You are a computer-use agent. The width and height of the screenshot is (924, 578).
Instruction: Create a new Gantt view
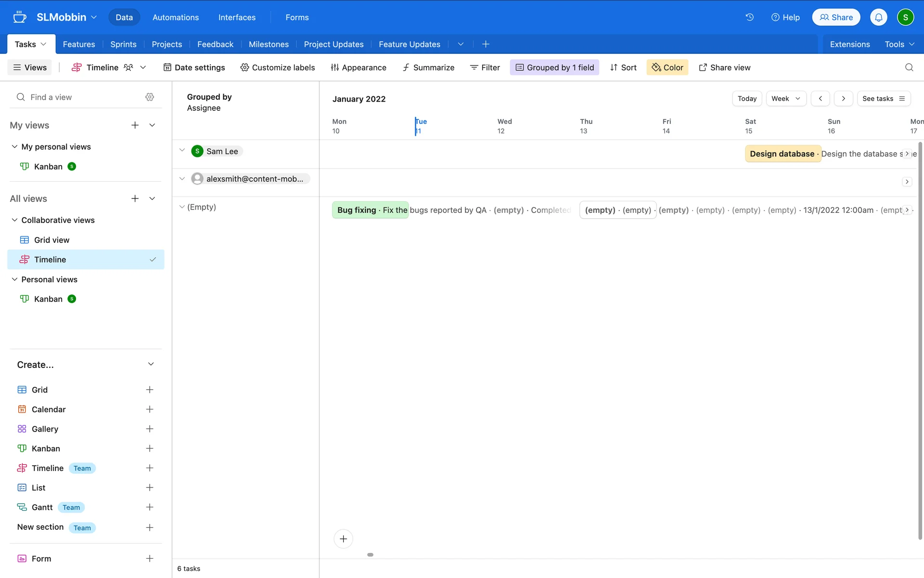[x=150, y=507]
